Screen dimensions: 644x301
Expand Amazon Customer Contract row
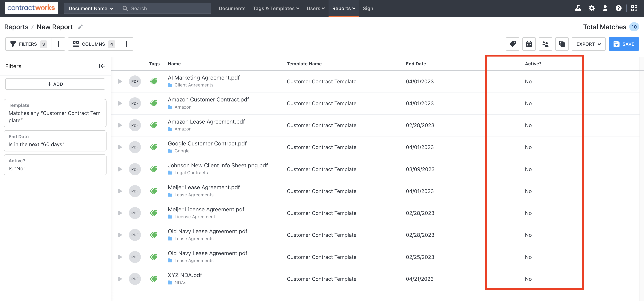[120, 103]
